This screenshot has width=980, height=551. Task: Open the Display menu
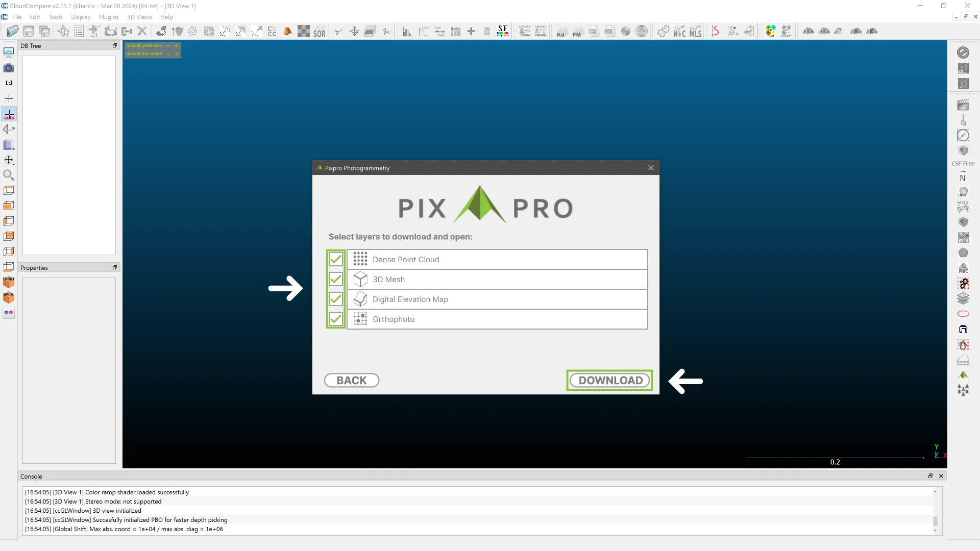(x=81, y=17)
